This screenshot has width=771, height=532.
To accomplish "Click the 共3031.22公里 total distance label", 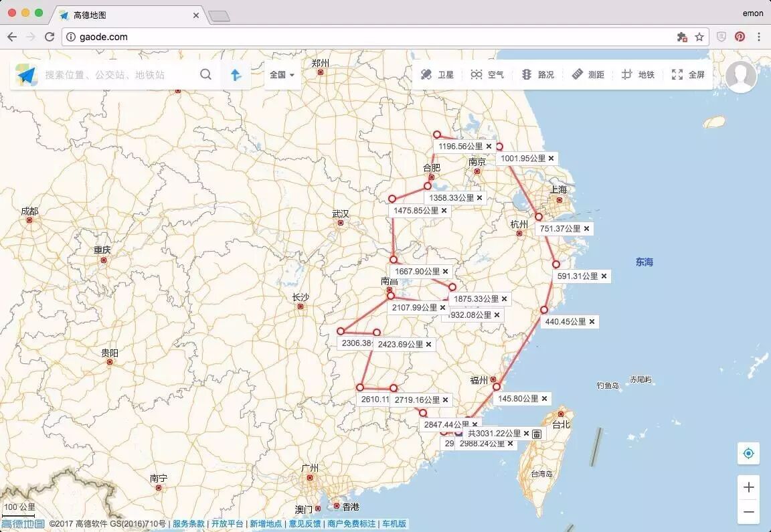I will click(494, 434).
